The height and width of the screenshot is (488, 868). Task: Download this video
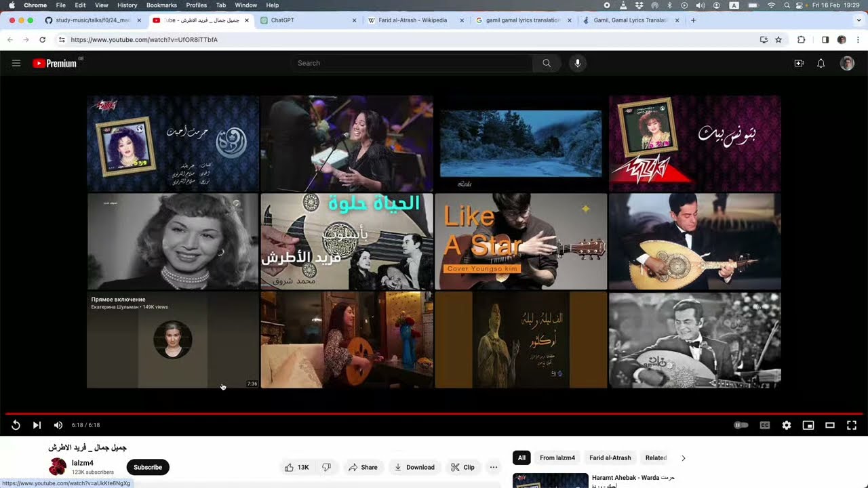coord(414,467)
